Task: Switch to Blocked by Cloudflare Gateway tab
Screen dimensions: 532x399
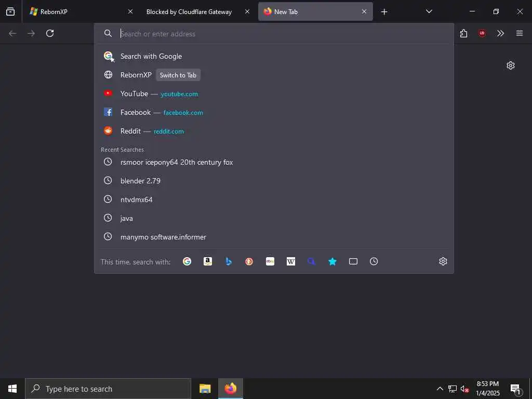Action: click(197, 11)
